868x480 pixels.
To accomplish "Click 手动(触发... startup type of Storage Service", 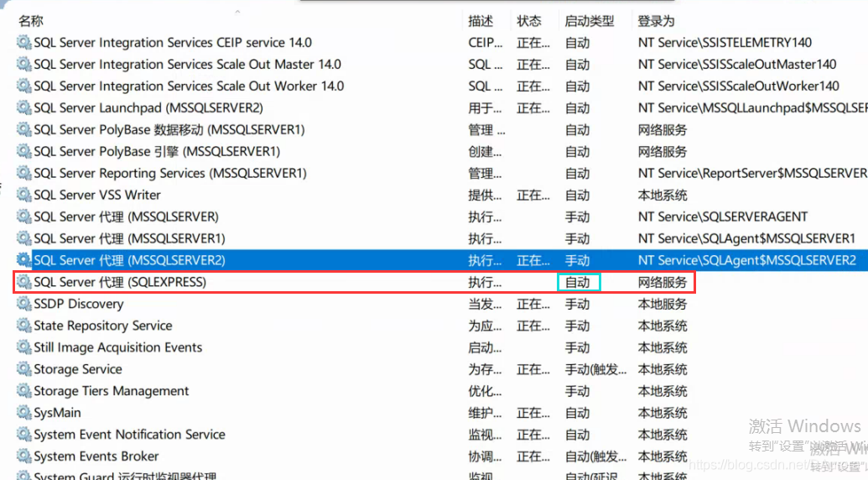I will click(595, 368).
